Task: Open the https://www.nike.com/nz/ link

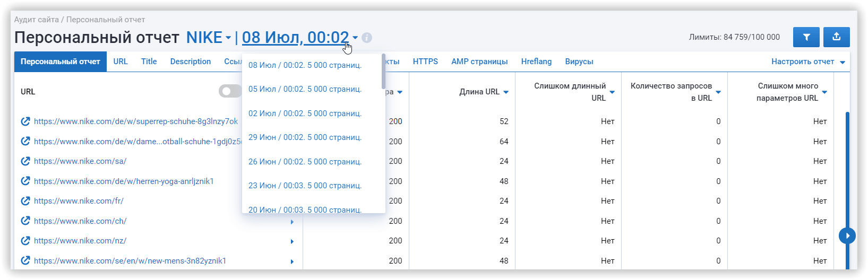Action: coord(80,241)
